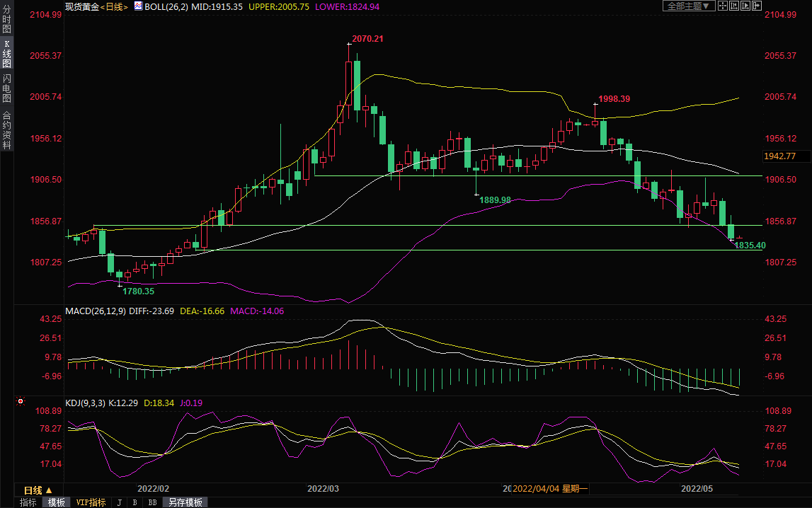Image resolution: width=812 pixels, height=508 pixels.
Task: Open the 全部主题 theme dropdown
Action: [x=687, y=6]
